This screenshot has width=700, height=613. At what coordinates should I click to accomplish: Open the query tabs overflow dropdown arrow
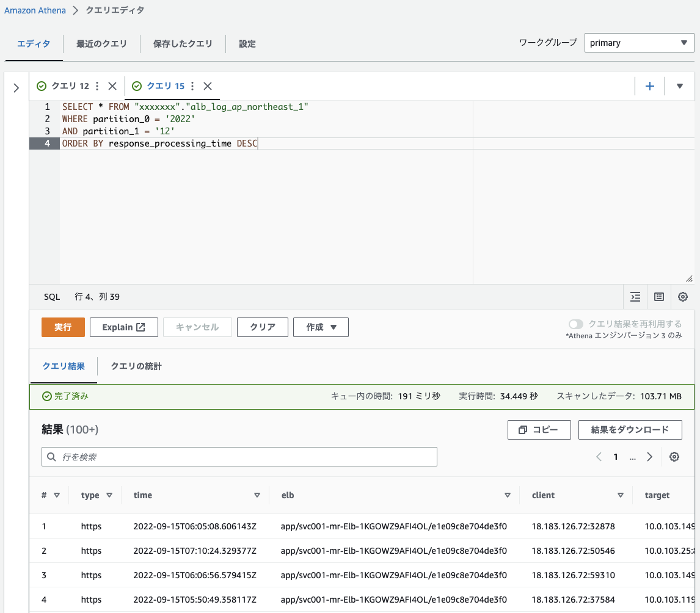point(680,86)
